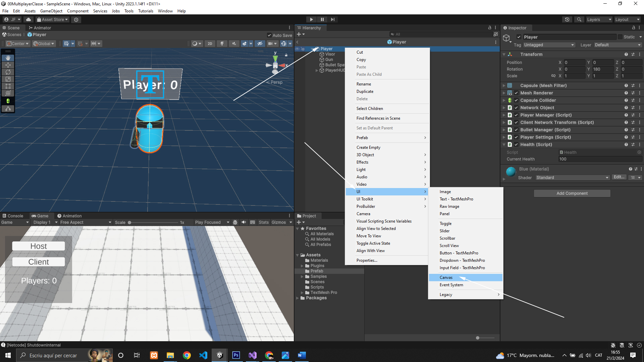Uncheck the Player active checkbox

pos(519,37)
